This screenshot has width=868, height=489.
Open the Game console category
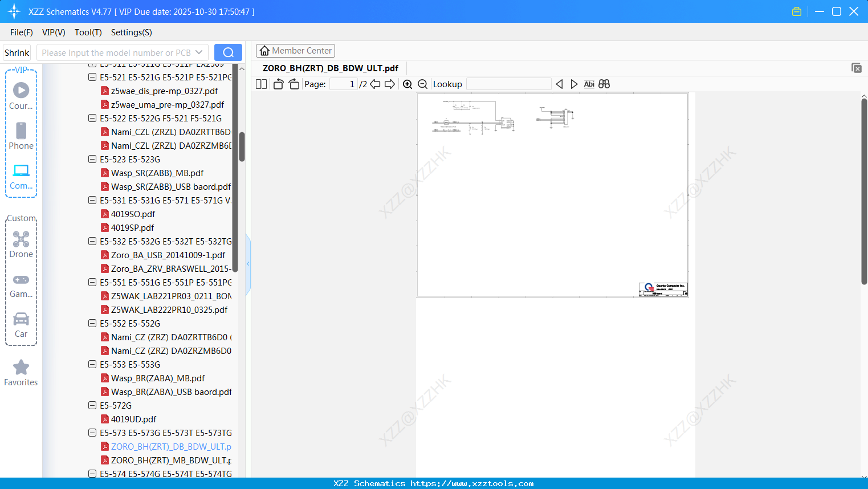pos(21,285)
